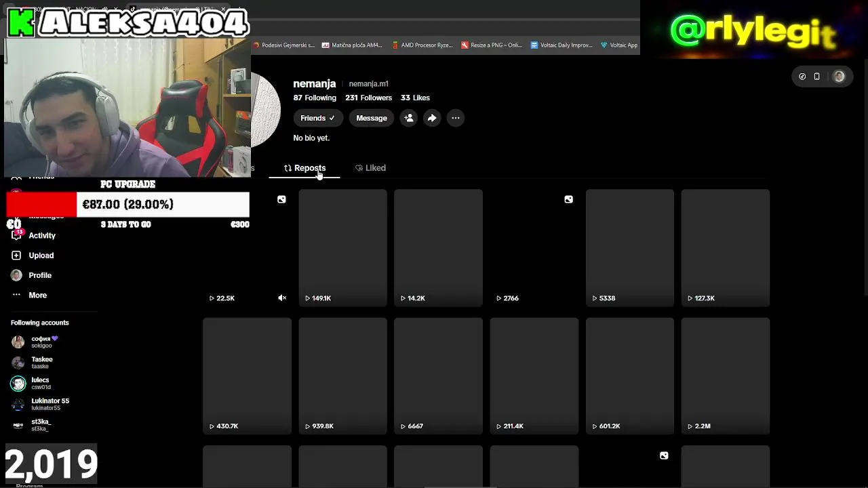This screenshot has width=868, height=488.
Task: Open Activity in the sidebar
Action: [42, 236]
